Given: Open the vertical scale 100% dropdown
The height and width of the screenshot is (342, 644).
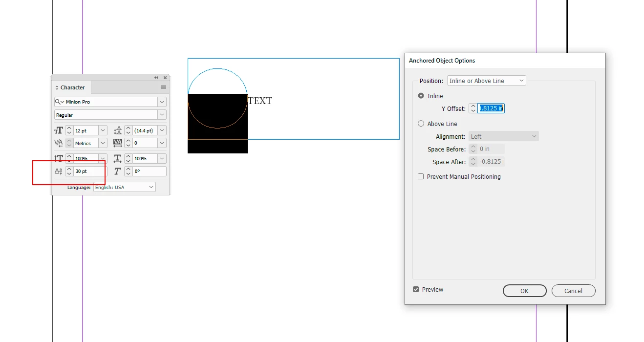Looking at the screenshot, I should 103,158.
